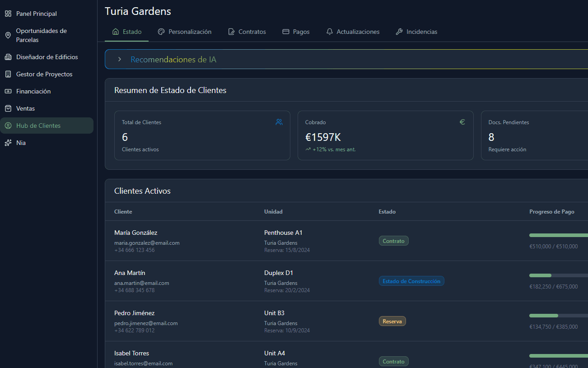The height and width of the screenshot is (368, 588).
Task: Click the wrench icon on Incidencias tab
Action: pyautogui.click(x=399, y=32)
